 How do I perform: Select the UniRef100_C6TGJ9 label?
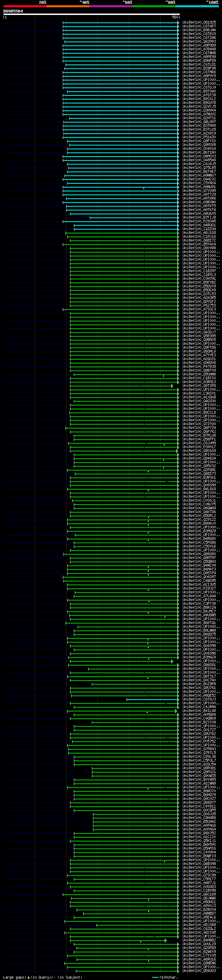tap(199, 88)
